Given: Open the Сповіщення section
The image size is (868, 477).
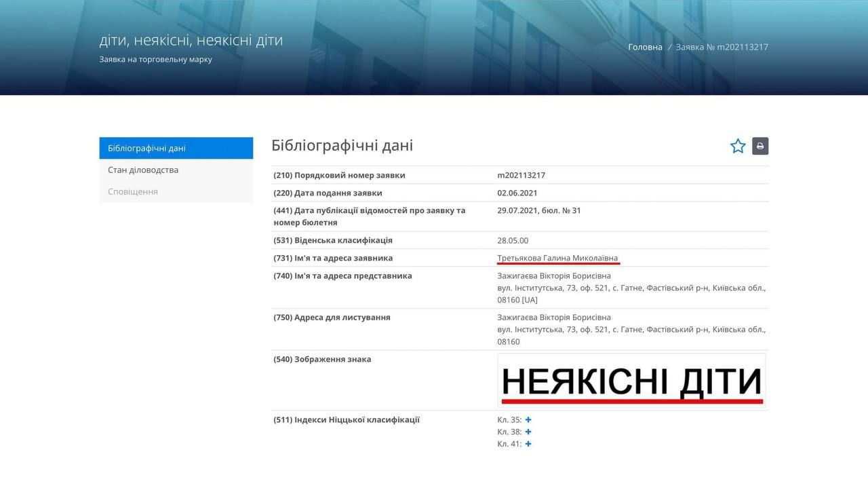Looking at the screenshot, I should click(132, 191).
